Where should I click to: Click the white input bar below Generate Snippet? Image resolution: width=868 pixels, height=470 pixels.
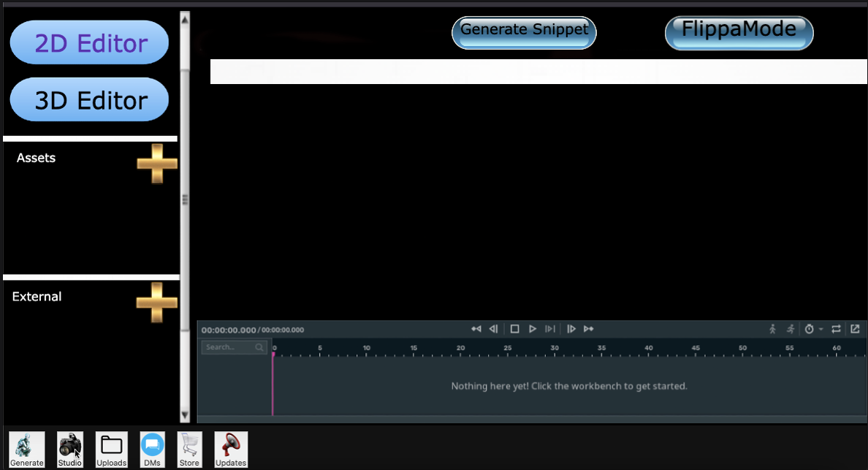coord(538,72)
